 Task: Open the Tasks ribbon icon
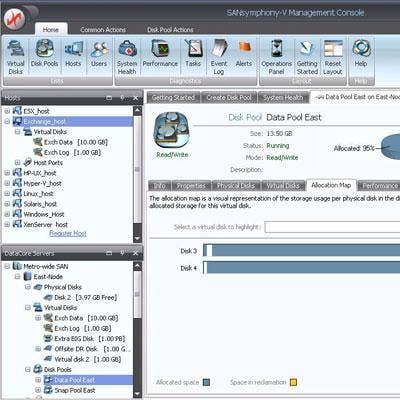pyautogui.click(x=193, y=53)
